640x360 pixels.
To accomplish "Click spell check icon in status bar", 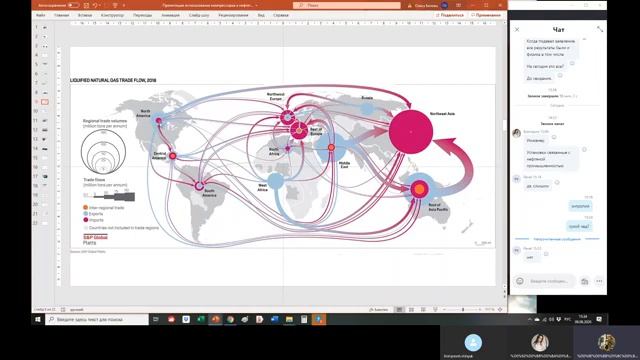I will [63, 310].
